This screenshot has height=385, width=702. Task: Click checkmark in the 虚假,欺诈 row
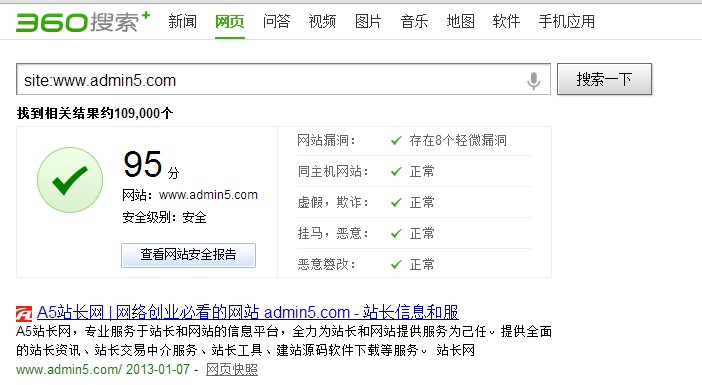pos(396,202)
